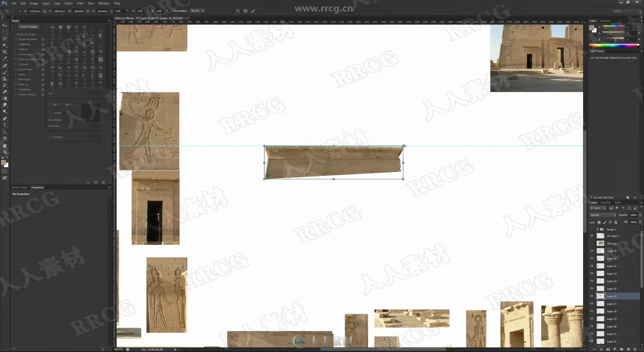644x352 pixels.
Task: Select the Zoom tool in the toolbar
Action: (5, 152)
